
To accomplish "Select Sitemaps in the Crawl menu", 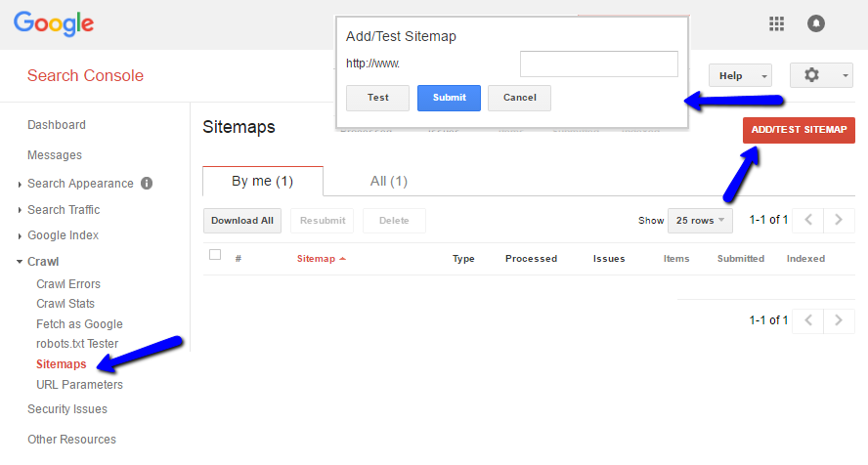I will (61, 364).
